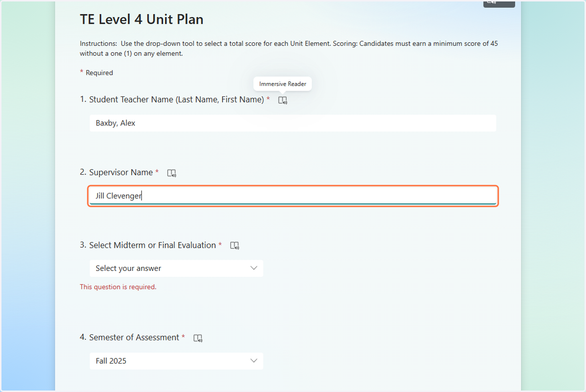The image size is (586, 392).
Task: Click the '2. Supervisor Name' question label
Action: (120, 172)
